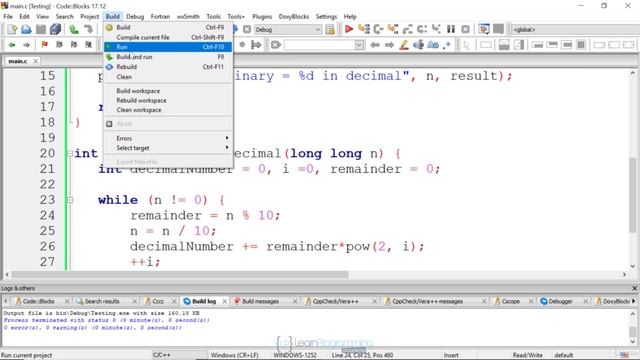640x360 pixels.
Task: Click the Next line debug icon
Action: click(x=378, y=29)
